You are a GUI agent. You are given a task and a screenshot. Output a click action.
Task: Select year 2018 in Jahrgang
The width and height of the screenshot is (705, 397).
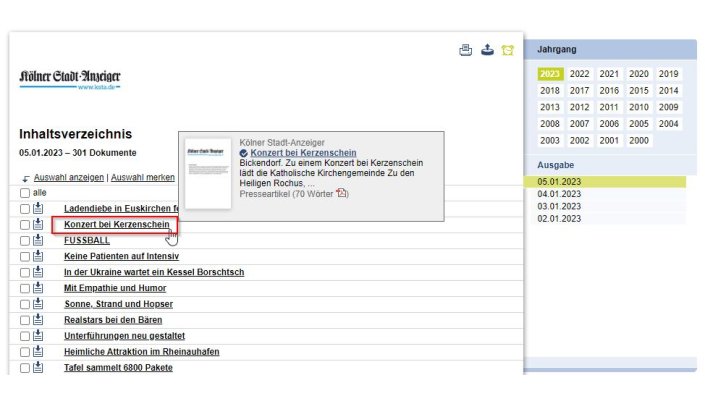(550, 90)
